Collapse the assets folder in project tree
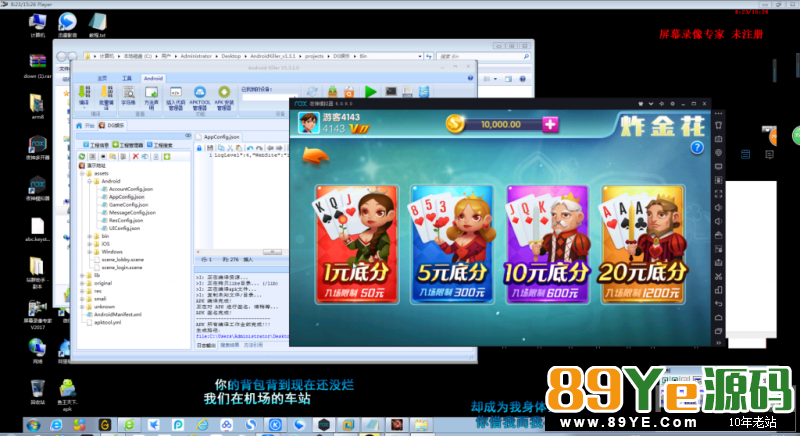This screenshot has height=436, width=800. coord(82,173)
